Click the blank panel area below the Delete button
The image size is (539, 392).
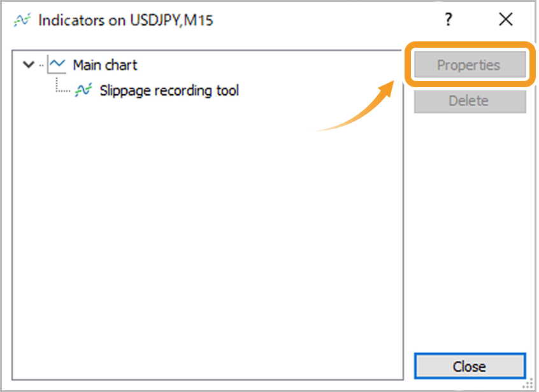470,229
